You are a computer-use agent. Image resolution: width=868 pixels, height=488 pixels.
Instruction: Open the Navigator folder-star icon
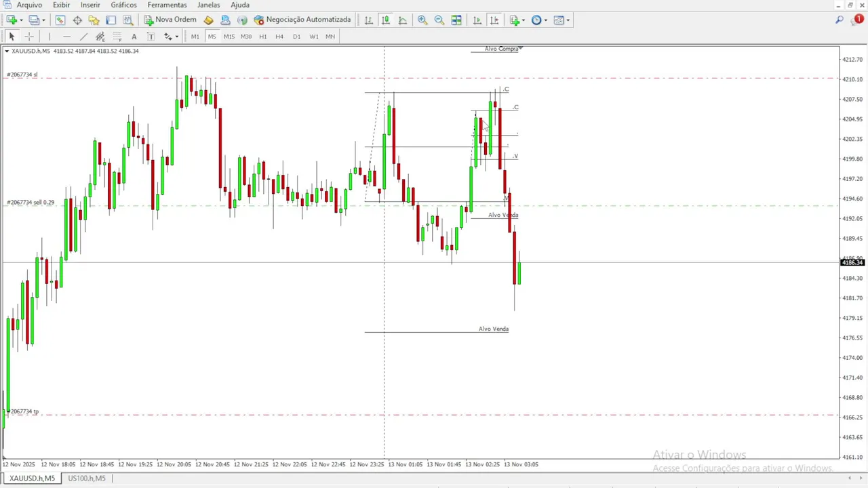(x=94, y=20)
